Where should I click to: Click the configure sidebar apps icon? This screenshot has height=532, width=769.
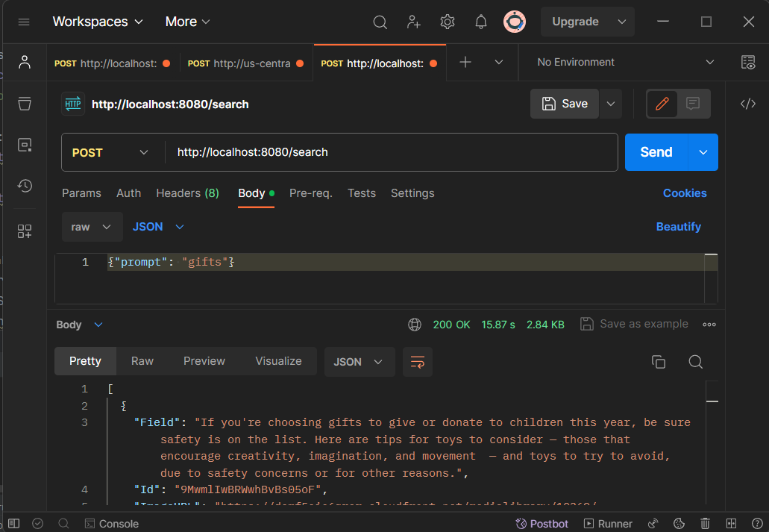tap(25, 231)
